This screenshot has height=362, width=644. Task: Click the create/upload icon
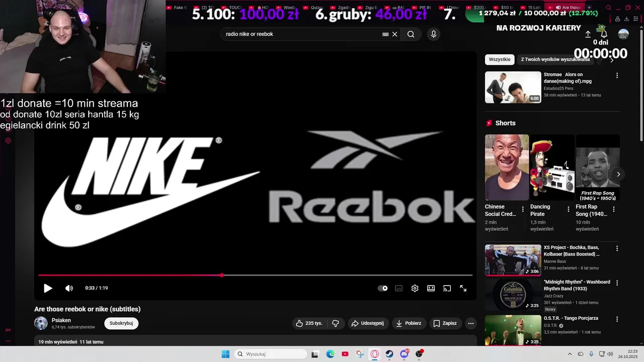click(x=588, y=34)
